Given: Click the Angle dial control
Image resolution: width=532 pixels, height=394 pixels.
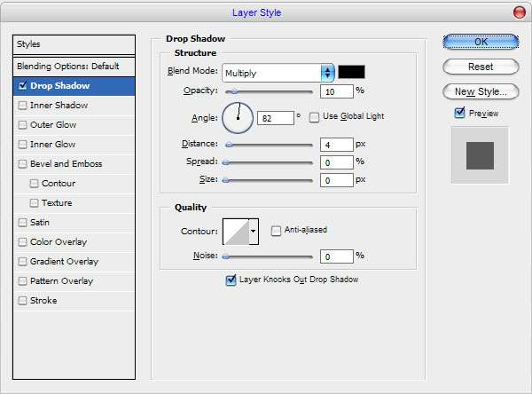Looking at the screenshot, I should (x=238, y=116).
